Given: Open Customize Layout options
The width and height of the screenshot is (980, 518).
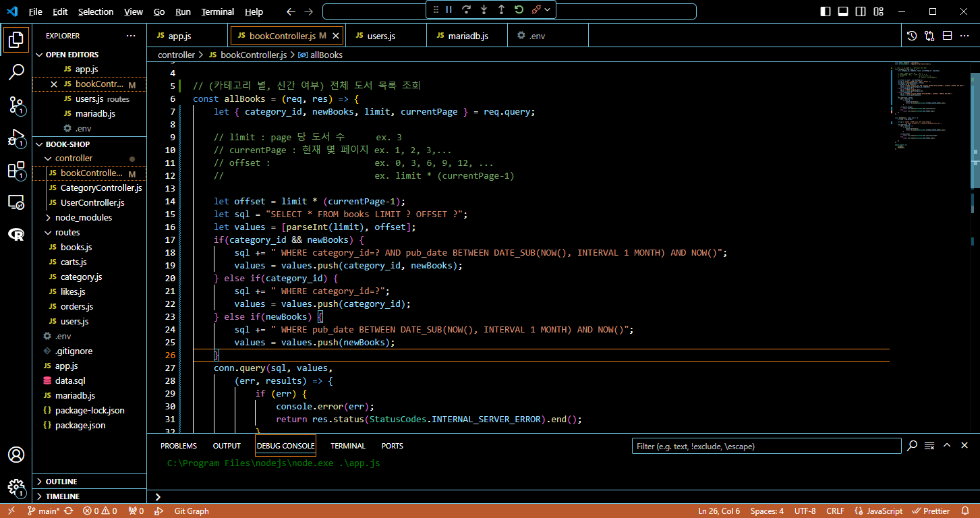Looking at the screenshot, I should point(878,11).
